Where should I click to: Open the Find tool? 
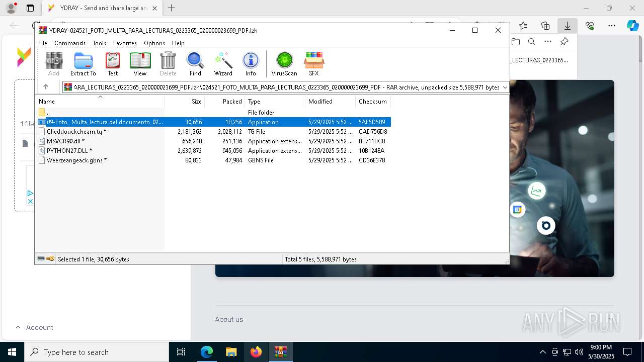pos(195,64)
